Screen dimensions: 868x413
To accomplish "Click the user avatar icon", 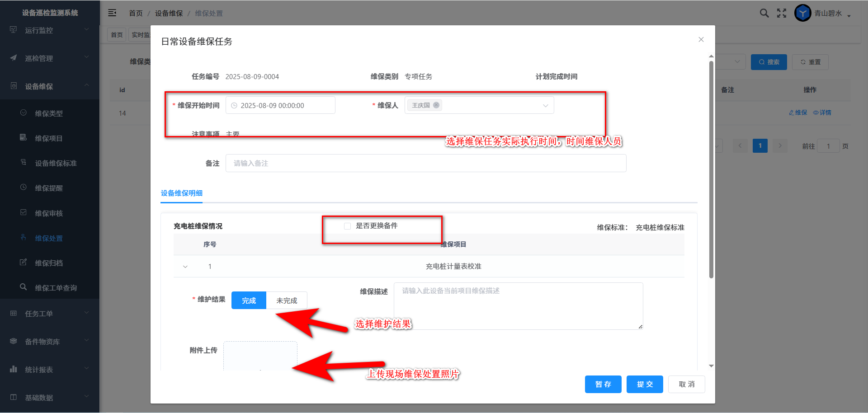I will click(802, 13).
